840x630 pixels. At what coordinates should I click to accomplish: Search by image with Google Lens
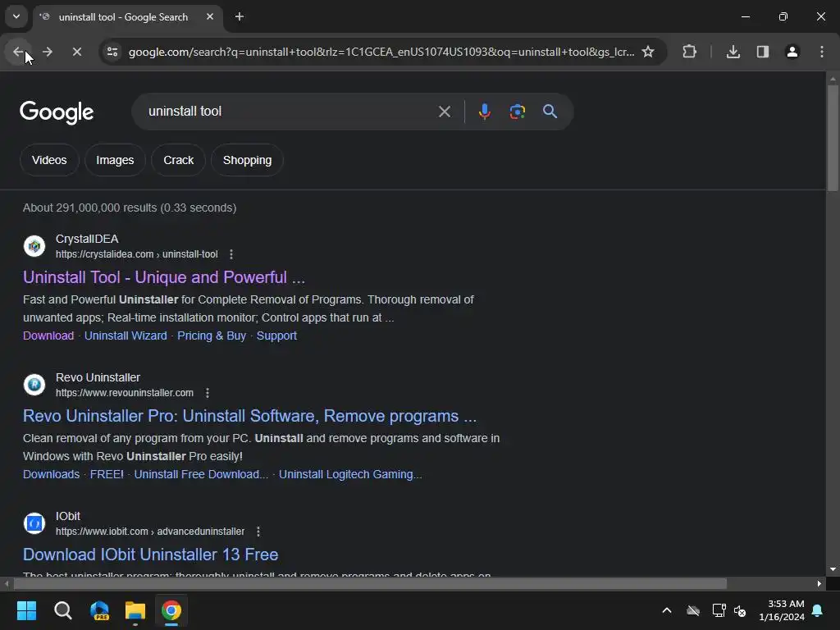point(518,112)
